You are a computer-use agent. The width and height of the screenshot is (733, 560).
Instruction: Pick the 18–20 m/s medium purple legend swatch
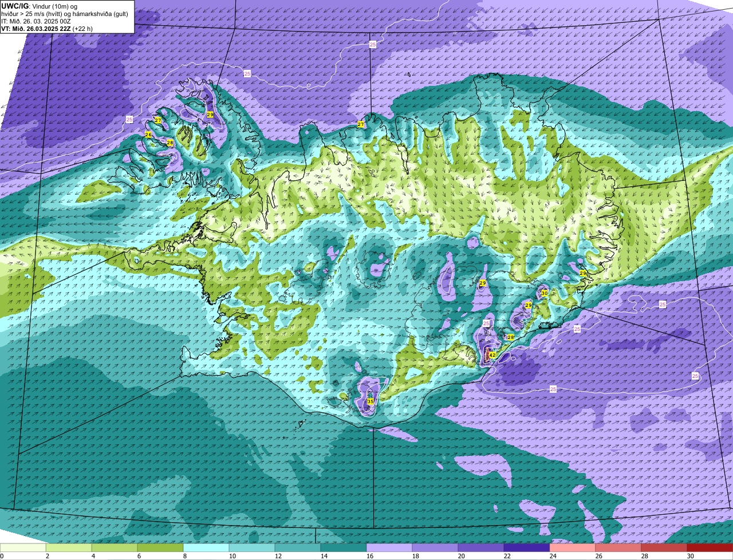click(435, 547)
